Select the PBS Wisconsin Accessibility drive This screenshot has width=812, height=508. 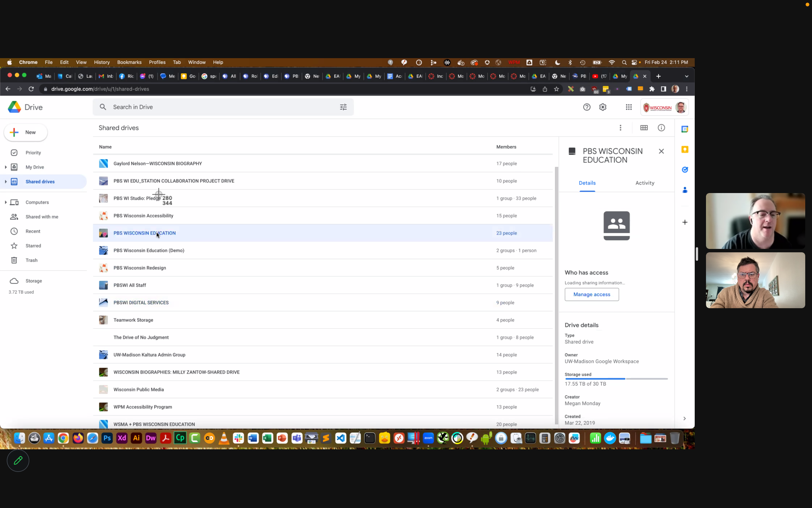(323, 216)
